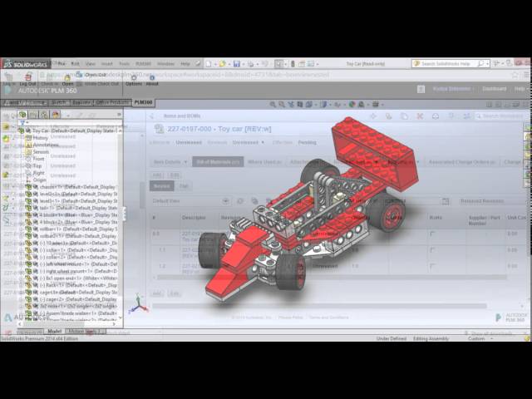
Task: Click the Zoom to Area view icon
Action: [282, 104]
